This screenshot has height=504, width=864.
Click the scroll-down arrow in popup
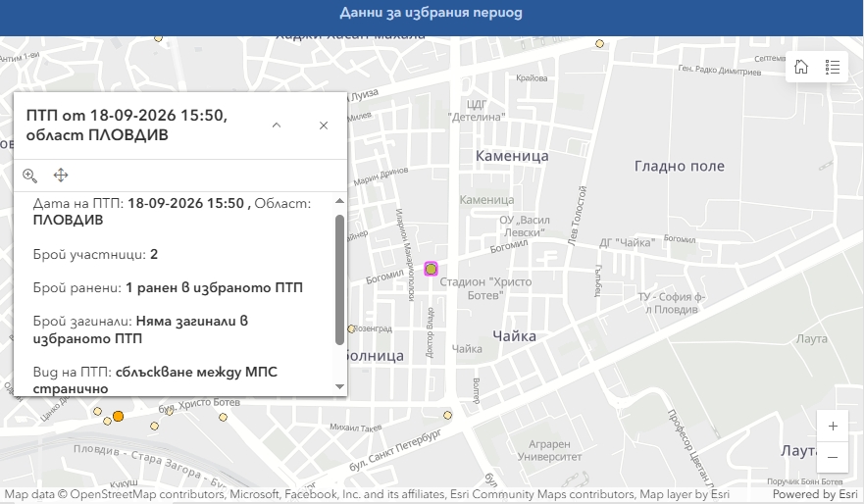click(339, 386)
